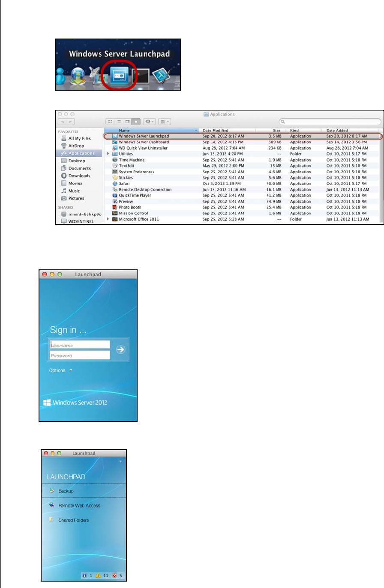This screenshot has width=384, height=588.
Task: Select the WD Quick View Uninstaller row
Action: click(242, 148)
